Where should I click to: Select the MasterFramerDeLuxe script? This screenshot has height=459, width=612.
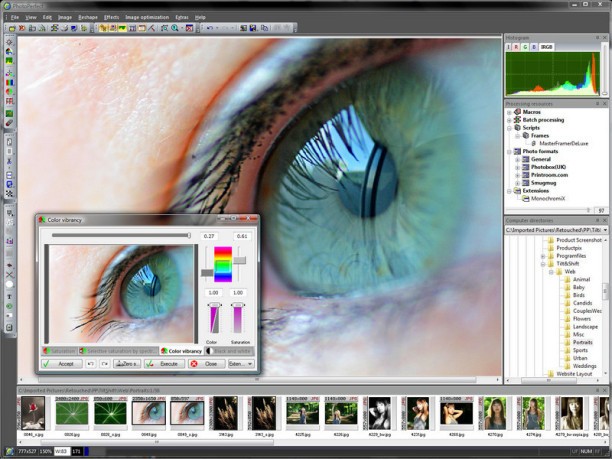pos(563,144)
